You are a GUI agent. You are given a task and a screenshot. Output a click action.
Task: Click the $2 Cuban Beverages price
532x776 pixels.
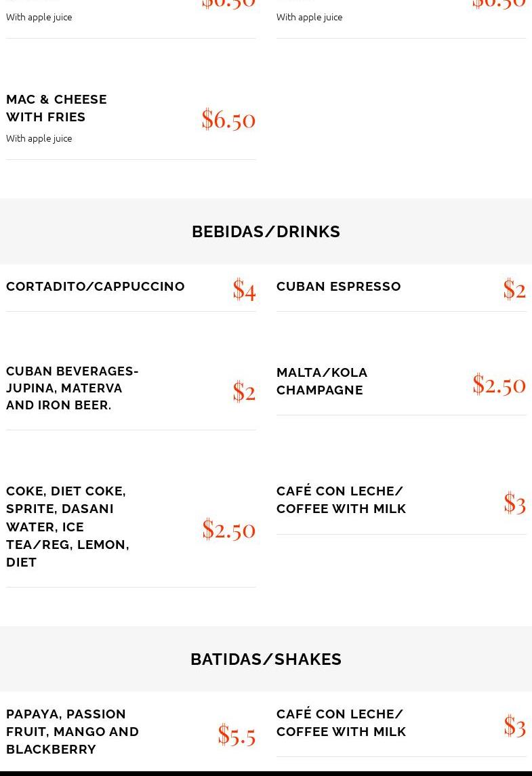[x=244, y=392]
